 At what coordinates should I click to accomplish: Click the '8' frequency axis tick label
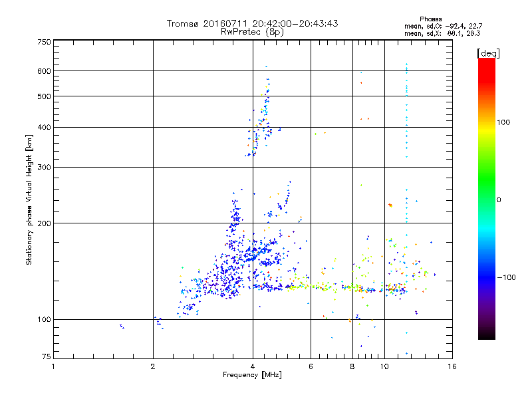click(352, 366)
